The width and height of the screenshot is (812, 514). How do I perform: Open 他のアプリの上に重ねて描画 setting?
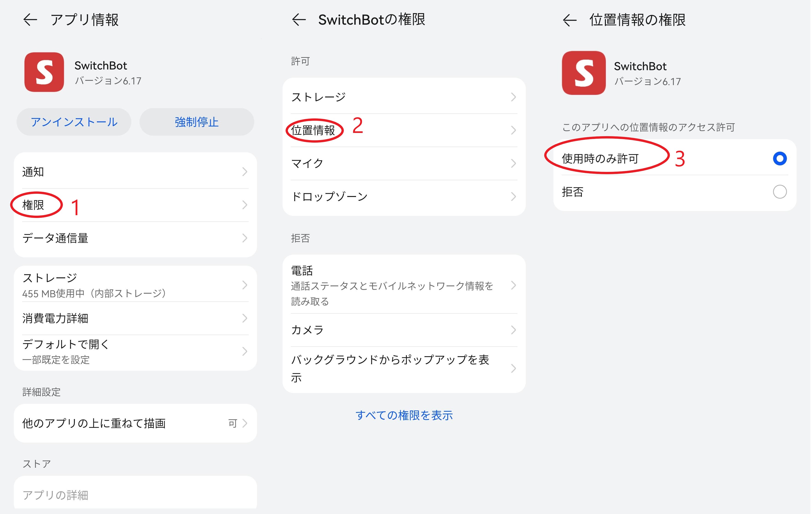coord(135,423)
